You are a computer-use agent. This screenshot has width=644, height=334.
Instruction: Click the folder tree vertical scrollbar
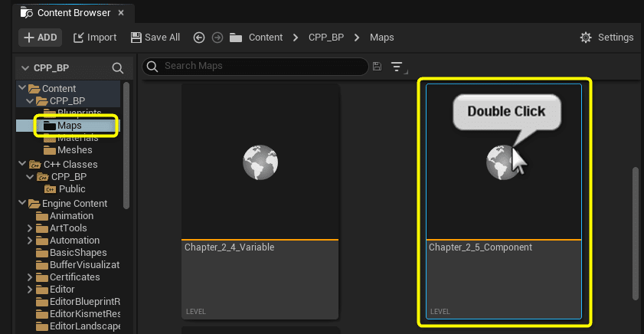126,146
